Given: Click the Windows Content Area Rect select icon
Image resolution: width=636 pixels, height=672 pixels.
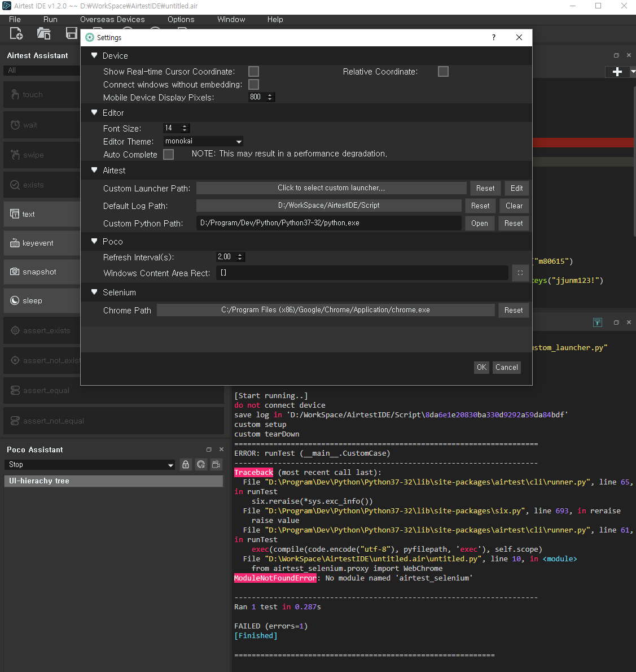Looking at the screenshot, I should point(520,273).
